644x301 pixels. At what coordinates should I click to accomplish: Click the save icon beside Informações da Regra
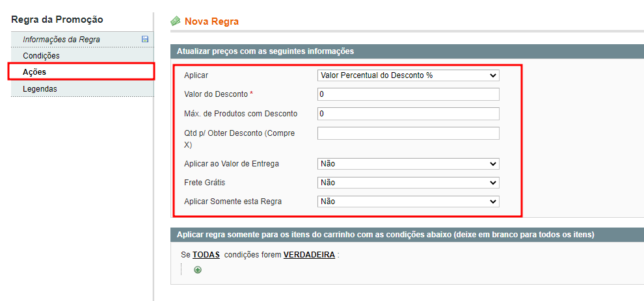(144, 40)
